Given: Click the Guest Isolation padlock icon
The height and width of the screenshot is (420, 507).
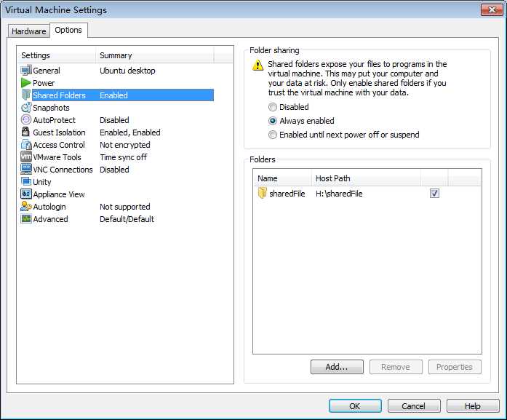Looking at the screenshot, I should point(25,132).
